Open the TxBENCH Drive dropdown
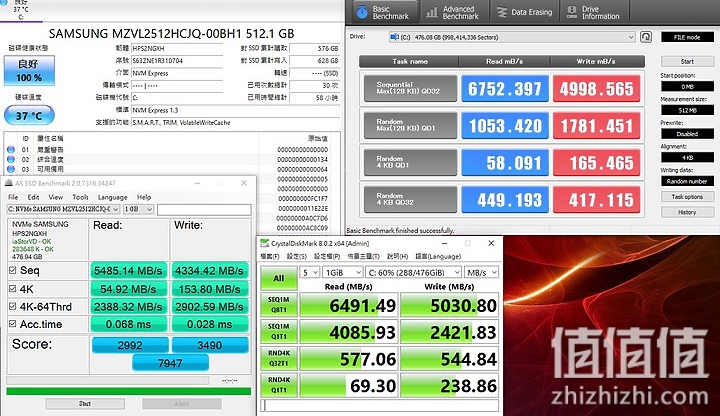The width and height of the screenshot is (720, 416). [x=512, y=37]
